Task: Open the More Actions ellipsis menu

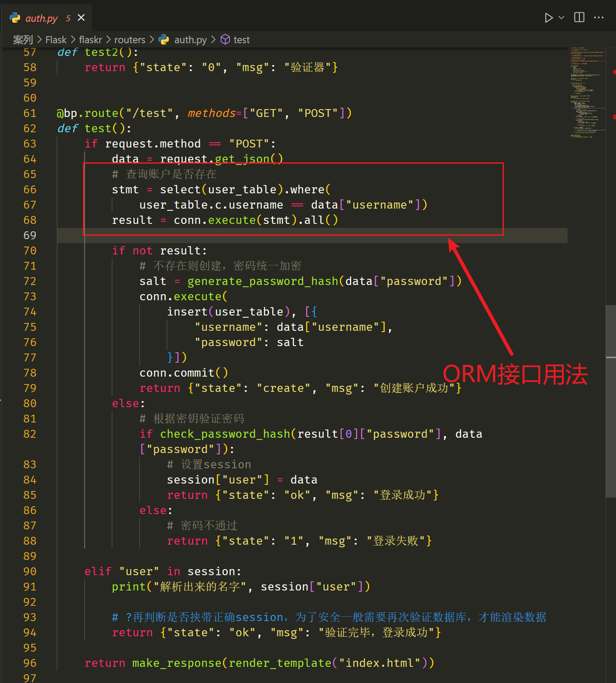Action: (599, 17)
